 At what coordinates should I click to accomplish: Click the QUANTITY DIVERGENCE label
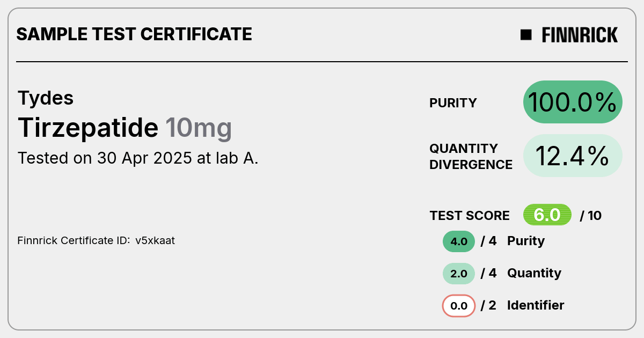pos(471,156)
